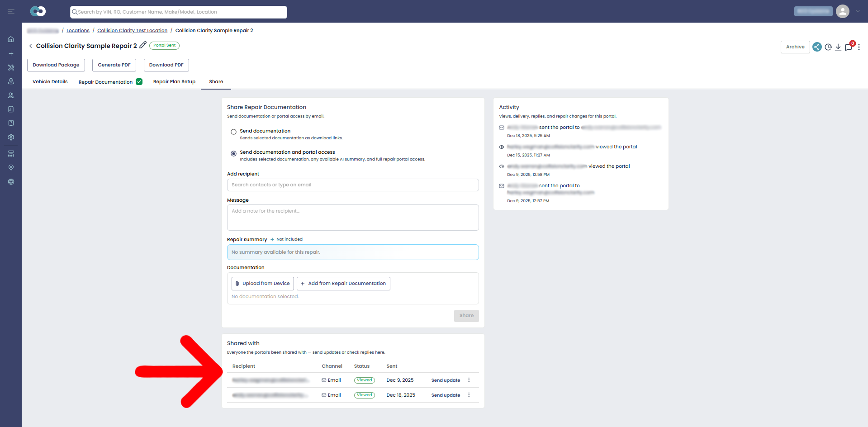The width and height of the screenshot is (868, 427).
Task: Open the three-dot menu for Dec 18 recipient
Action: click(x=469, y=395)
